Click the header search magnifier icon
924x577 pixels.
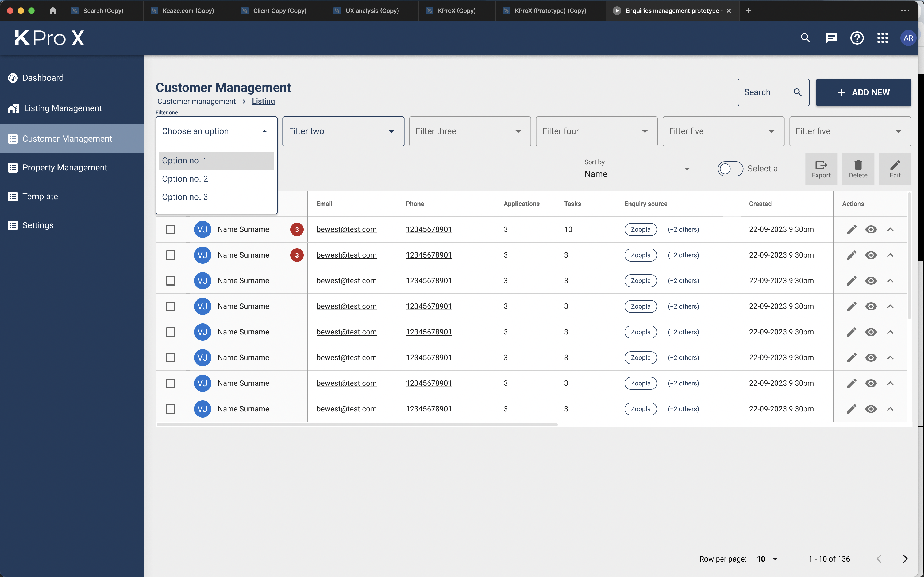(x=805, y=38)
